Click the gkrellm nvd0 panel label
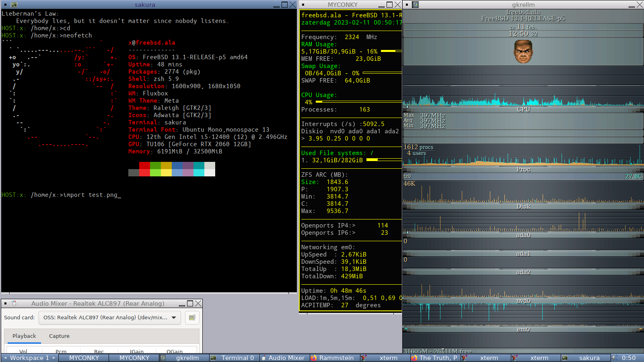 click(x=523, y=301)
